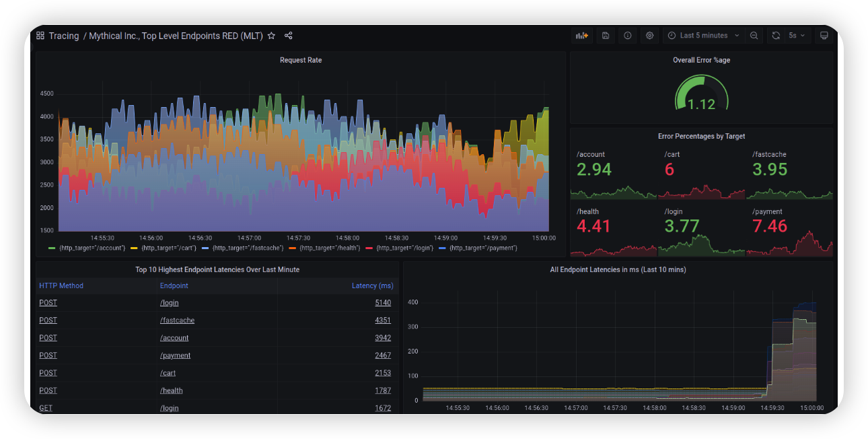
Task: Zoom out the time range
Action: pos(754,36)
